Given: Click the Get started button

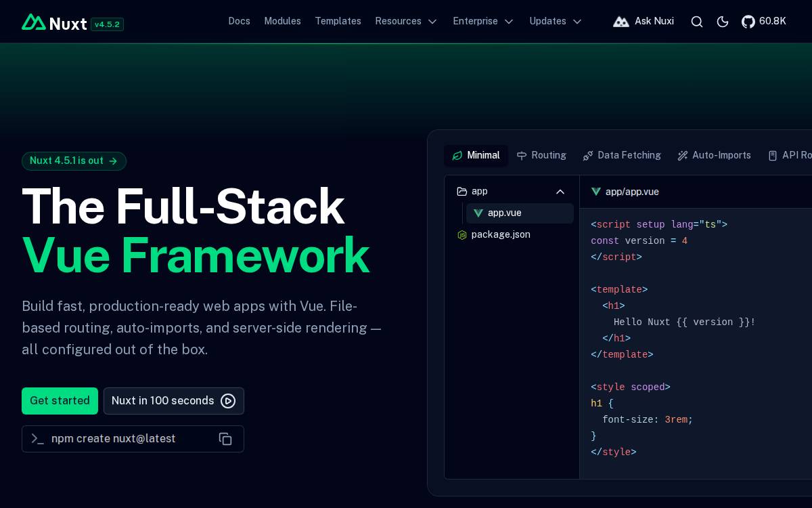Looking at the screenshot, I should click(x=60, y=401).
